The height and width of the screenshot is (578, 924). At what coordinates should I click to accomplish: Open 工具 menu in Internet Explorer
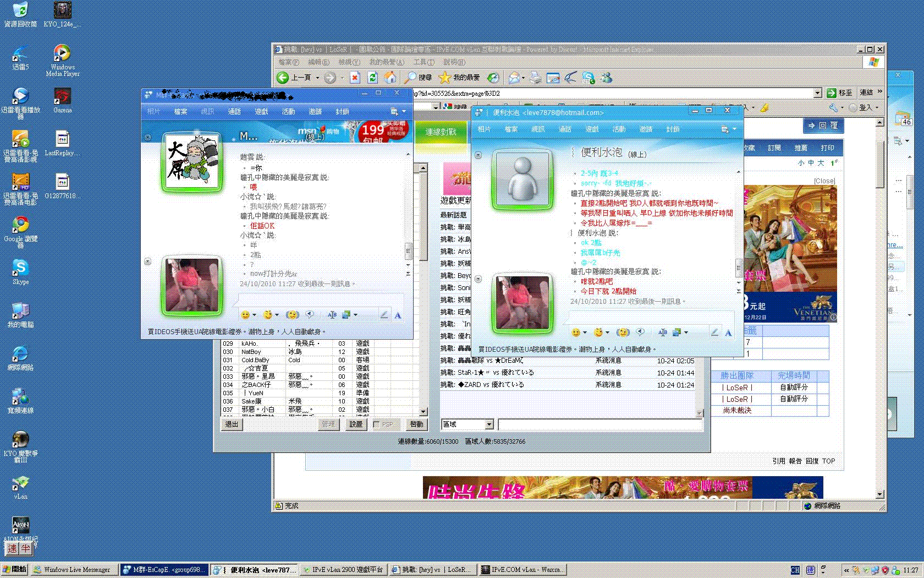coord(424,62)
